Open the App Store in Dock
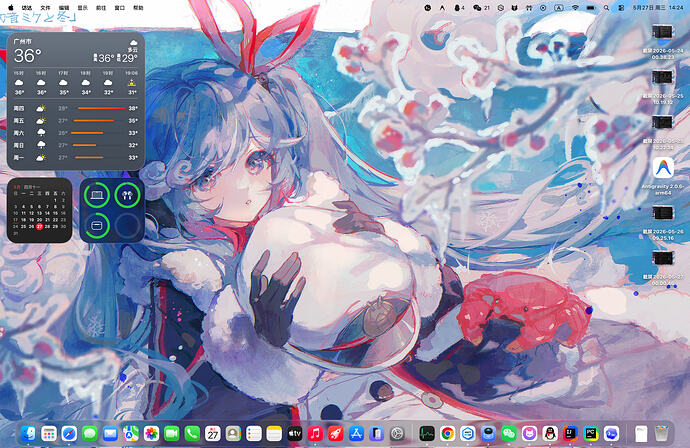The width and height of the screenshot is (690, 448). point(356,434)
